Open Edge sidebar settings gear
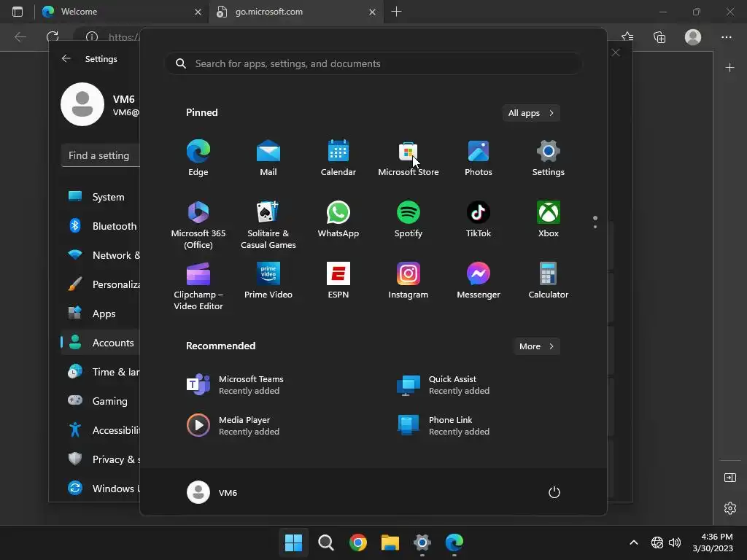The height and width of the screenshot is (560, 747). click(x=729, y=508)
